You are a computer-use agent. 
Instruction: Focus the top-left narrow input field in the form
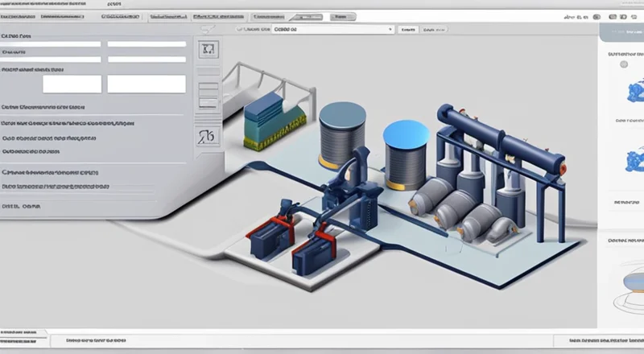pos(52,44)
